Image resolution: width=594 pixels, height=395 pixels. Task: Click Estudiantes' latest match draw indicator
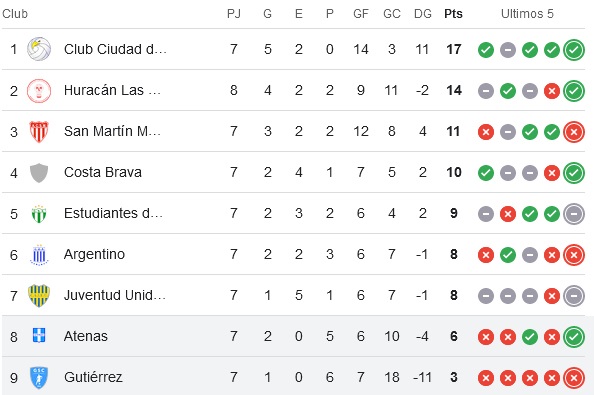coord(574,214)
